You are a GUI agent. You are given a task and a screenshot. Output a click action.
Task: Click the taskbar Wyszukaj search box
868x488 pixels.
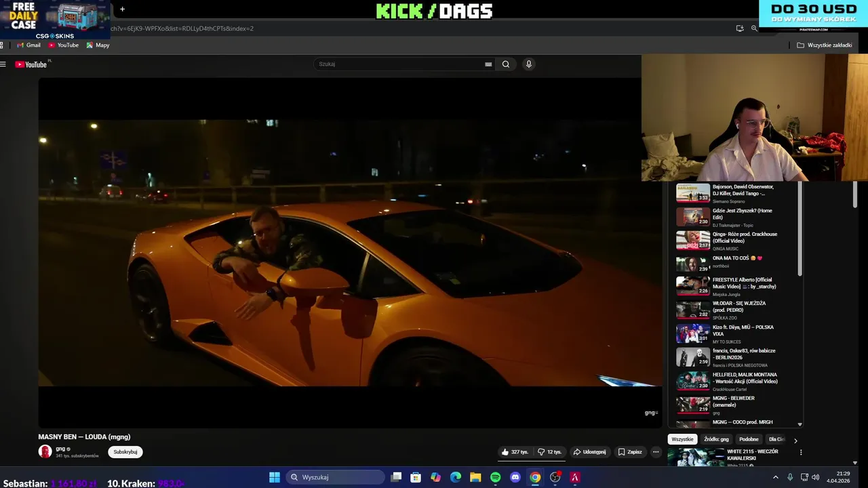click(335, 477)
